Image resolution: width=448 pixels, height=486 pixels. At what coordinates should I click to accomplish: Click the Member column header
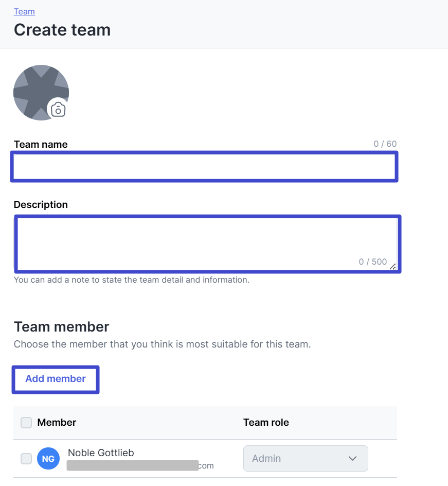[x=57, y=423]
